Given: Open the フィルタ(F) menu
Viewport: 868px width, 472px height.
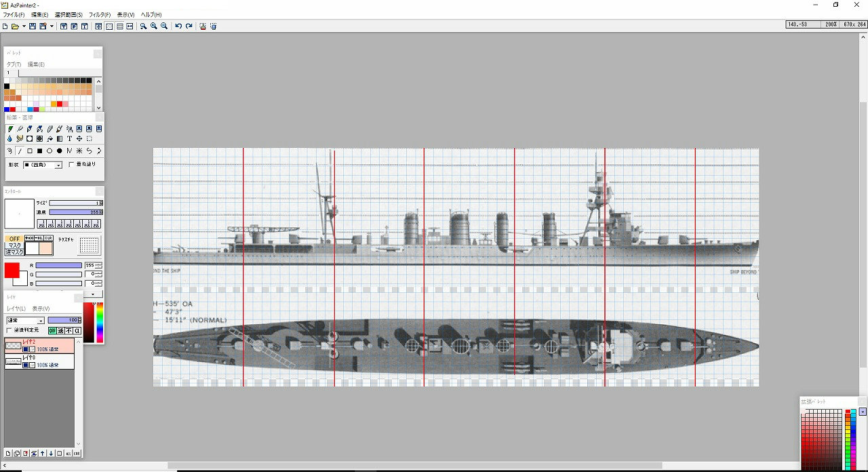Looking at the screenshot, I should [100, 14].
